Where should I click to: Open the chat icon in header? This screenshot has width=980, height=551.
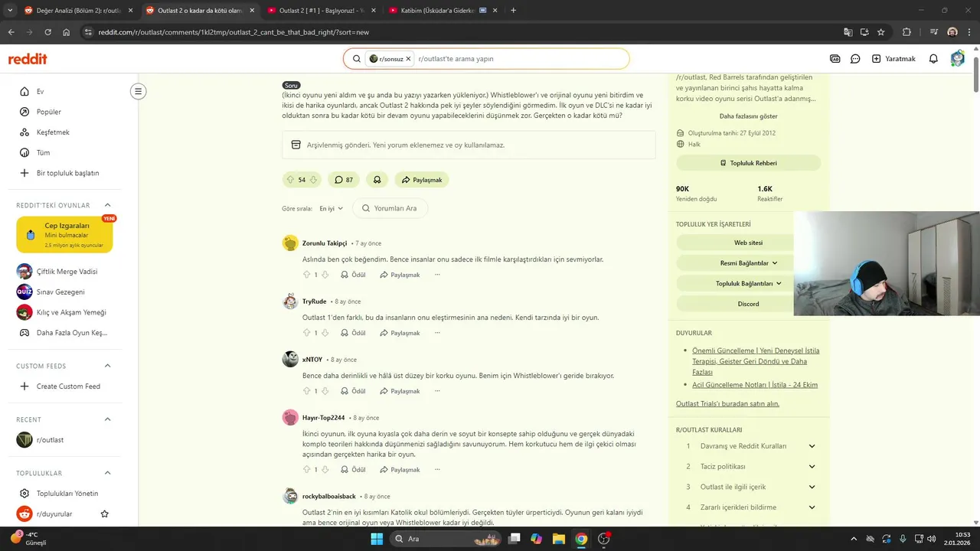(855, 59)
